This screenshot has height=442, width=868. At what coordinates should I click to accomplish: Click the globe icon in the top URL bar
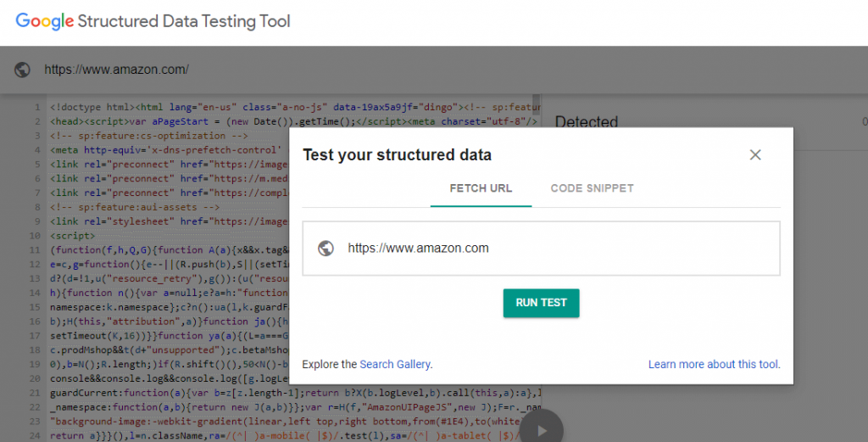click(22, 70)
